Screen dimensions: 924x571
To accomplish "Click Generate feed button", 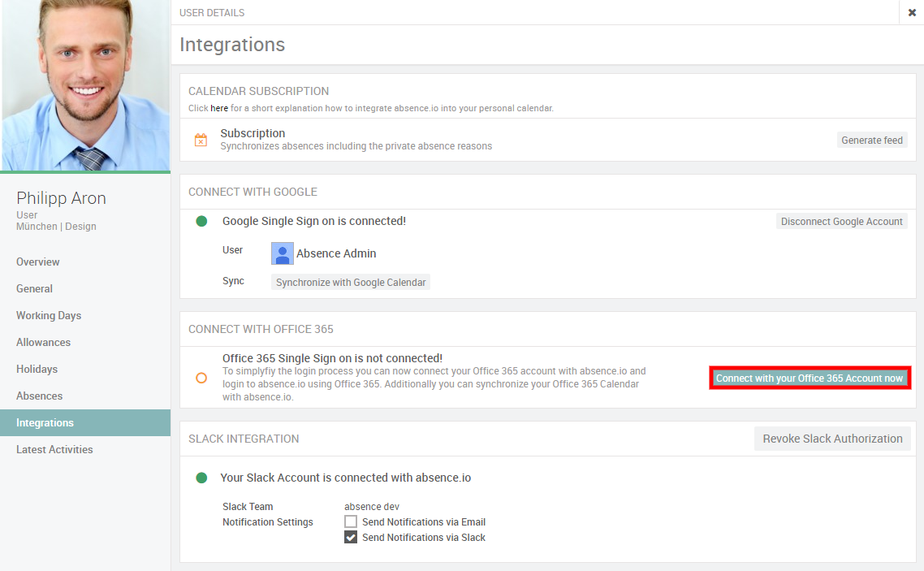I will (872, 140).
